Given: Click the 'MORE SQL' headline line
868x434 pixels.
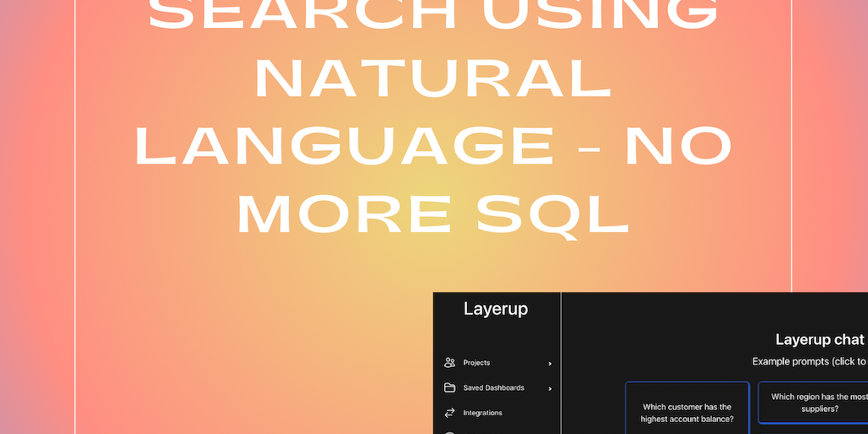Looking at the screenshot, I should [433, 214].
